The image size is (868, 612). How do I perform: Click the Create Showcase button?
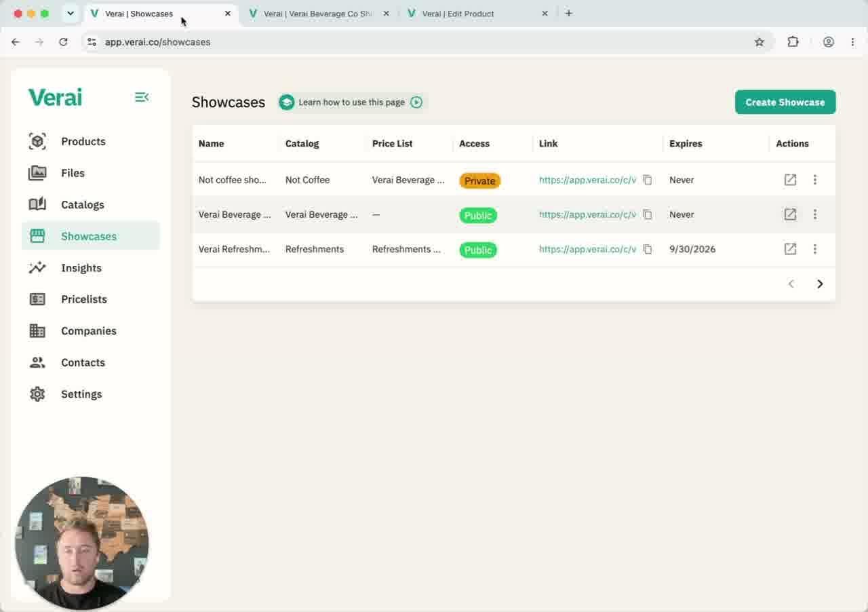(x=785, y=102)
